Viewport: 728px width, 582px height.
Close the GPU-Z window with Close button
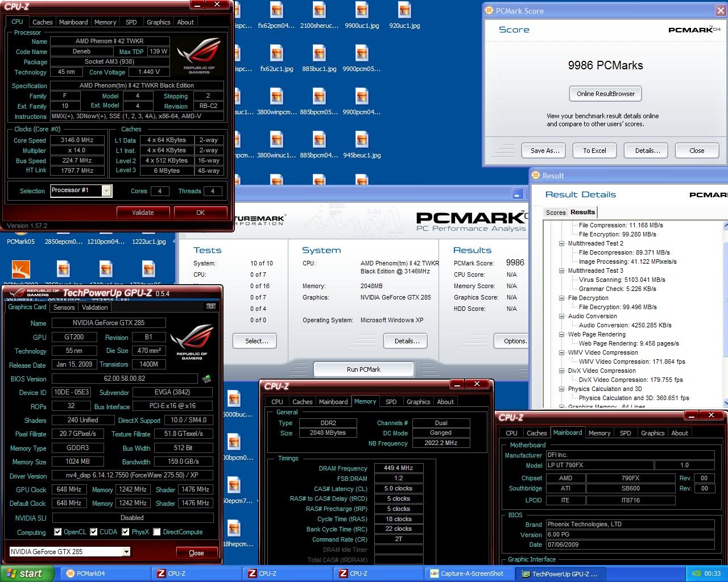[196, 552]
